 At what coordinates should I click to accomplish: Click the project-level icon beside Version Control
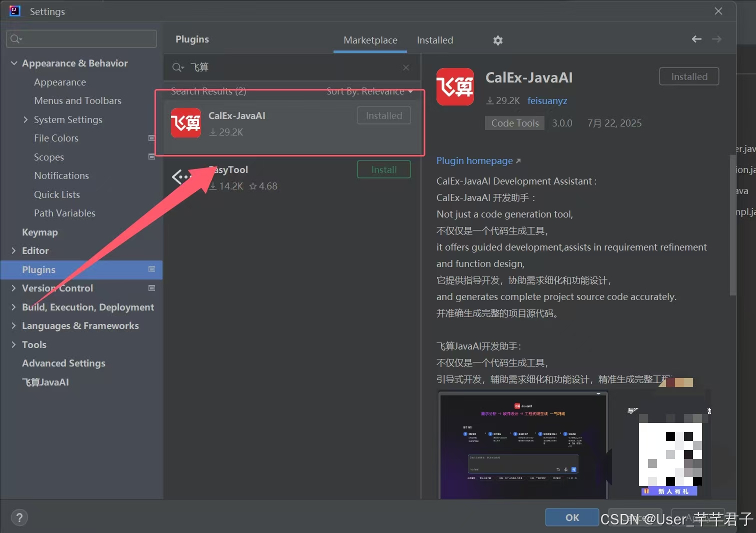pyautogui.click(x=151, y=288)
